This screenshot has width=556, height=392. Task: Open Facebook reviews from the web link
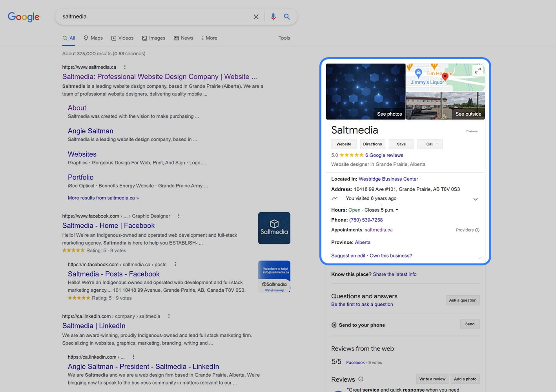355,363
